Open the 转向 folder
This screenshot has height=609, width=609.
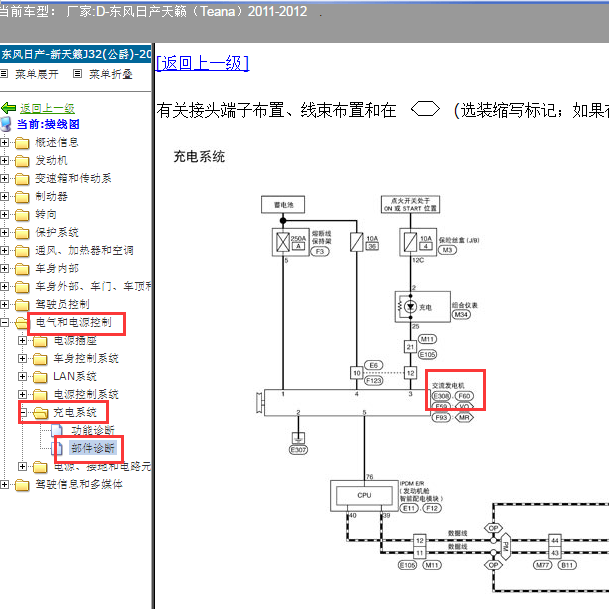click(x=46, y=214)
